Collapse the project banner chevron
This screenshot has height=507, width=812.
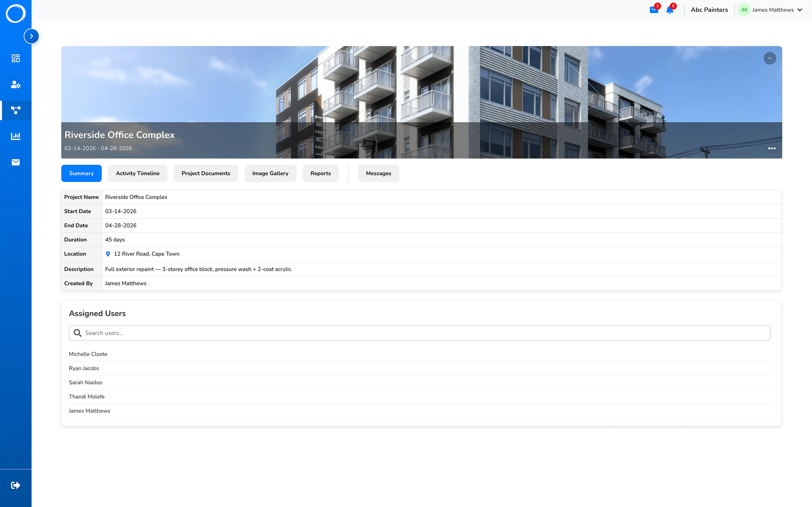(770, 58)
